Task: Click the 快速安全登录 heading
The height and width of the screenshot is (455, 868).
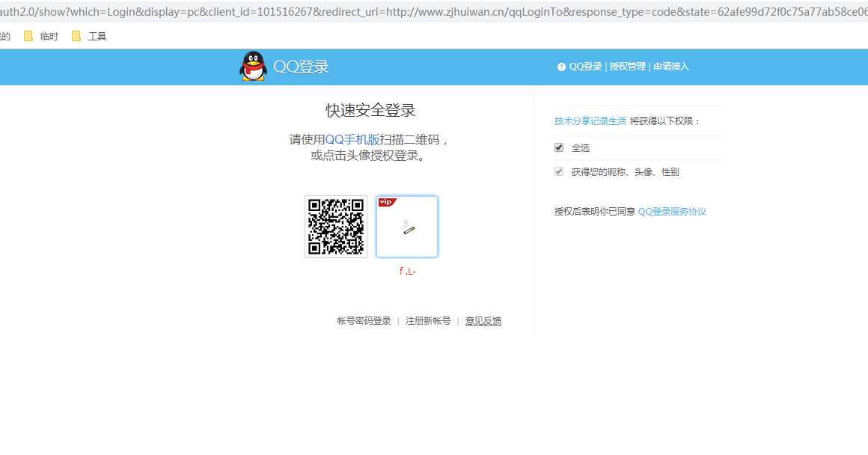Action: (x=370, y=111)
